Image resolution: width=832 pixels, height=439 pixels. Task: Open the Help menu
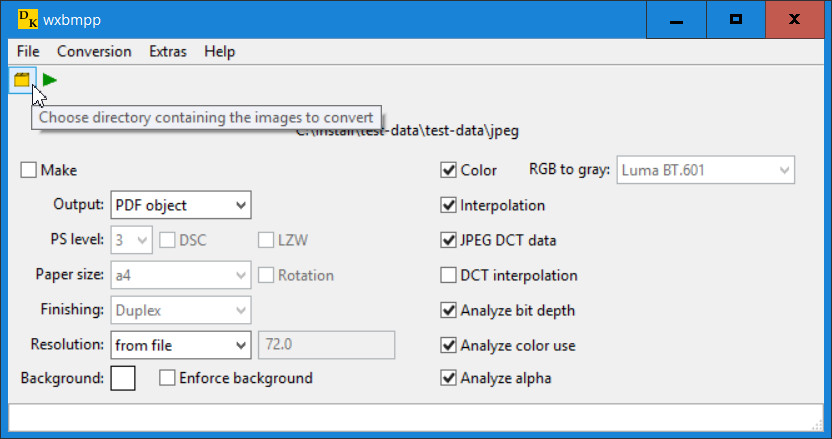pos(219,51)
